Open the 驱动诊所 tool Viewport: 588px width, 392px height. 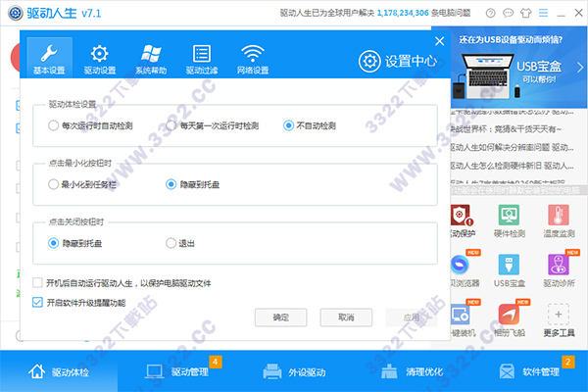point(559,270)
